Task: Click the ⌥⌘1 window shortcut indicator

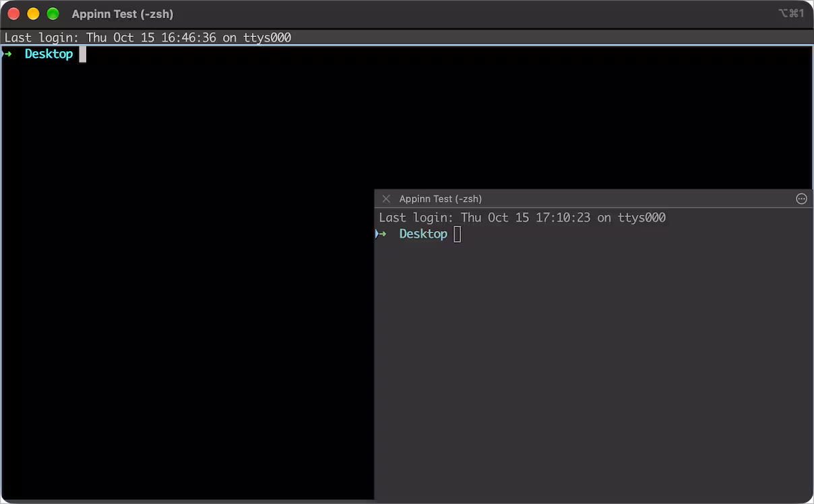Action: 790,13
